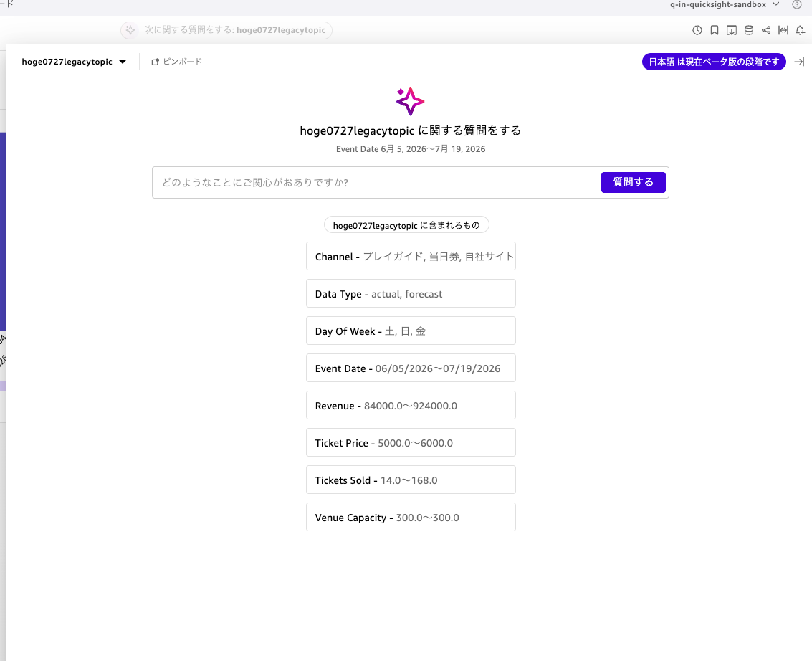This screenshot has height=661, width=812.
Task: Select the Ticket Price field card
Action: tap(411, 442)
